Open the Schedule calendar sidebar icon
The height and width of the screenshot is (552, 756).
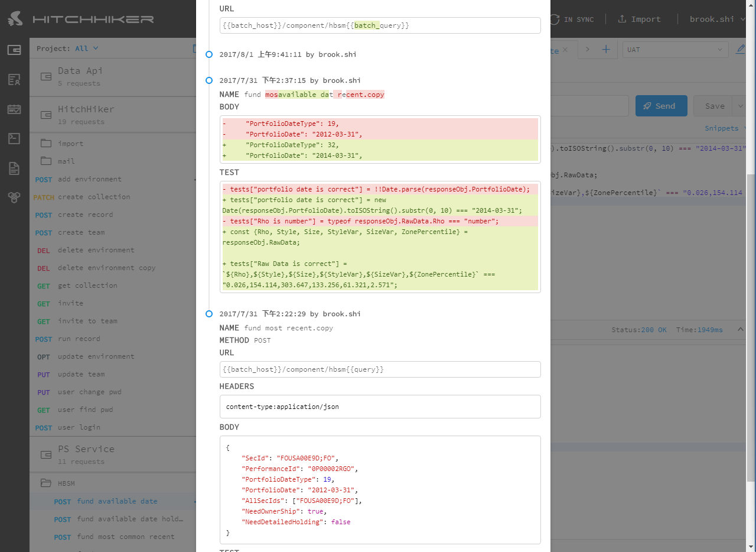click(14, 109)
